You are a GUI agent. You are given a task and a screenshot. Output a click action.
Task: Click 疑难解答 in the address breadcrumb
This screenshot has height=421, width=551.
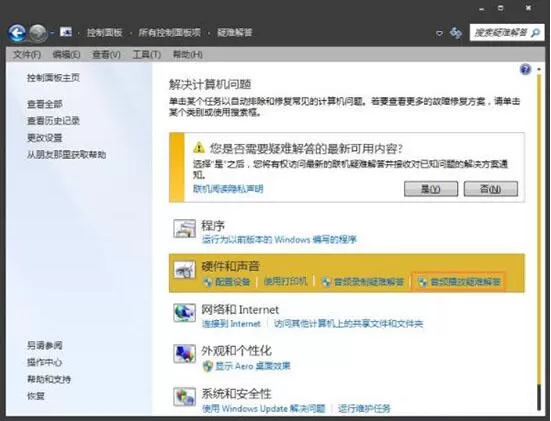click(234, 33)
